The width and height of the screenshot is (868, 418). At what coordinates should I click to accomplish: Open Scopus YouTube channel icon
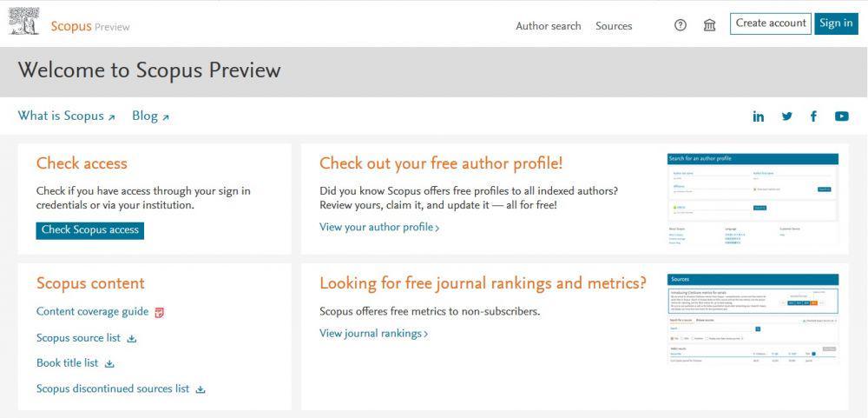click(841, 116)
